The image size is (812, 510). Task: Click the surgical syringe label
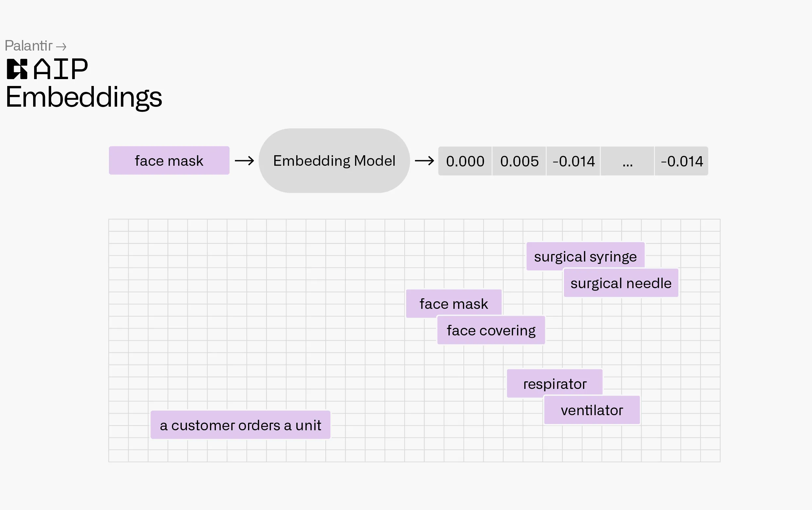(x=585, y=256)
